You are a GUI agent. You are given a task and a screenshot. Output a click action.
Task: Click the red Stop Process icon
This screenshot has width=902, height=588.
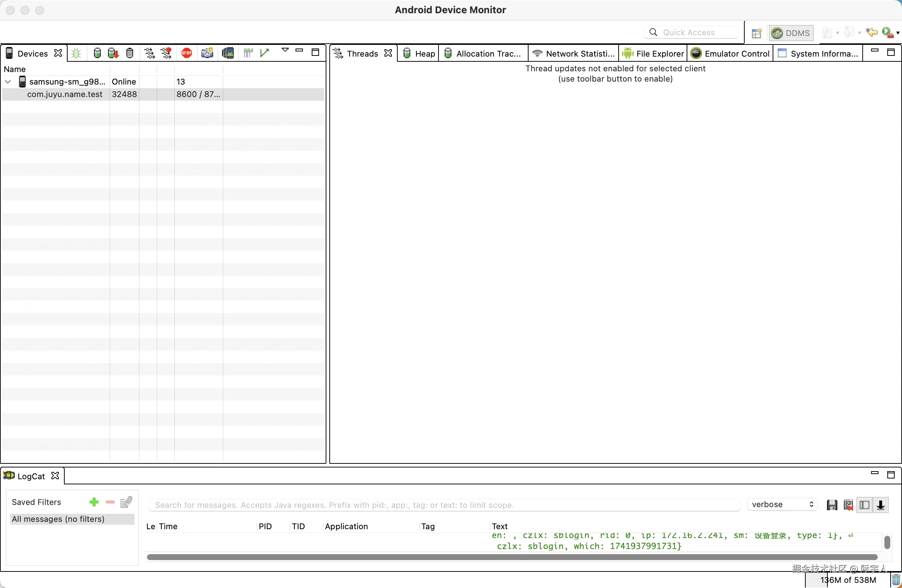[186, 53]
